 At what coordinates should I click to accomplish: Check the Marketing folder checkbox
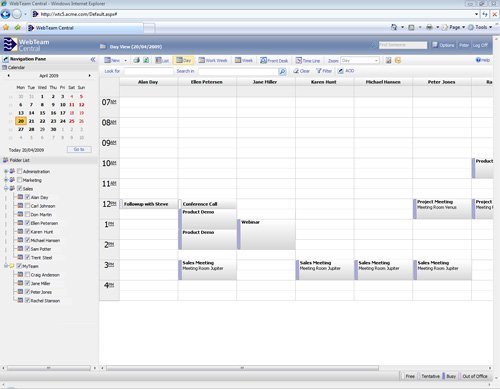(x=20, y=180)
